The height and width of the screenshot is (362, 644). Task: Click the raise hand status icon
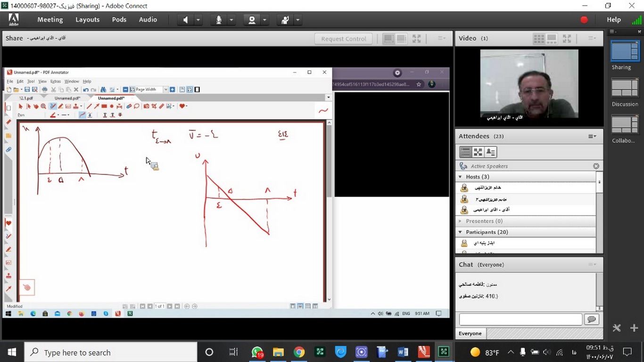coord(285,20)
